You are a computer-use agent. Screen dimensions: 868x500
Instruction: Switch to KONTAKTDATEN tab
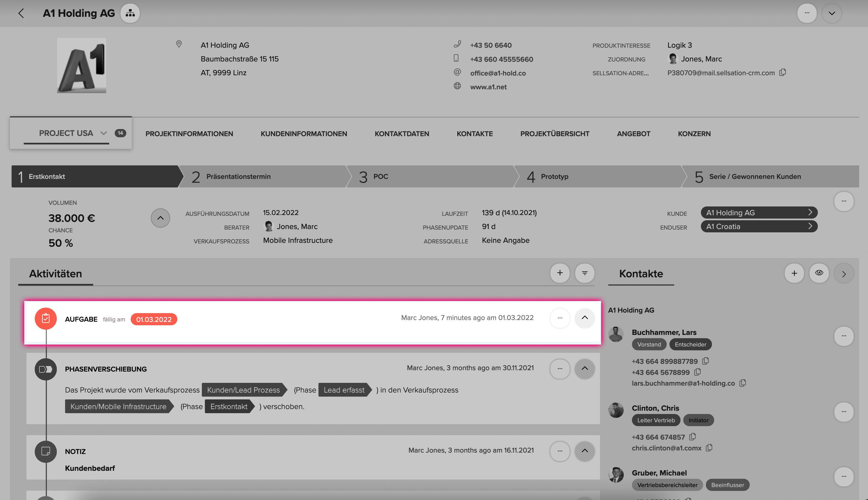point(401,134)
